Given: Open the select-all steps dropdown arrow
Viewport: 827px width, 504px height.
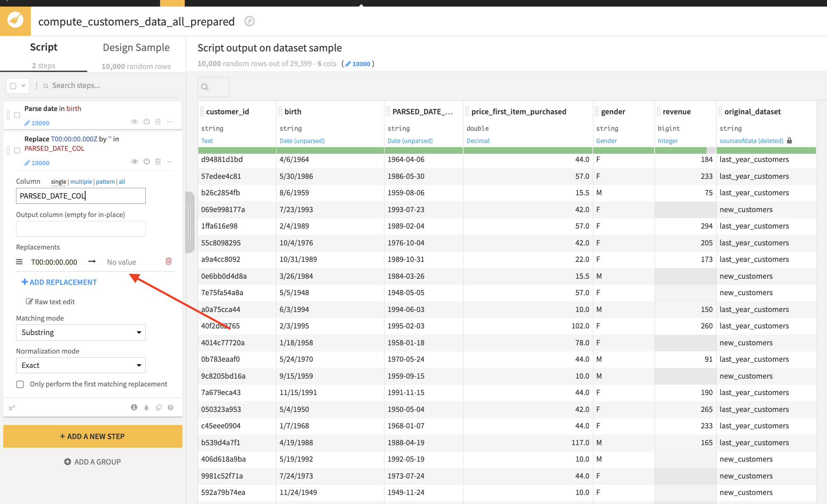Looking at the screenshot, I should 23,86.
